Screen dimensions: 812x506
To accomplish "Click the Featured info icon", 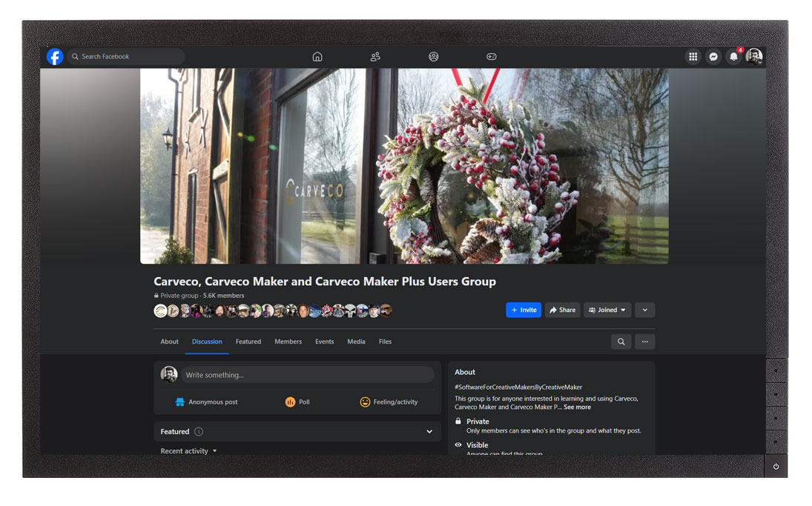I will (x=199, y=431).
